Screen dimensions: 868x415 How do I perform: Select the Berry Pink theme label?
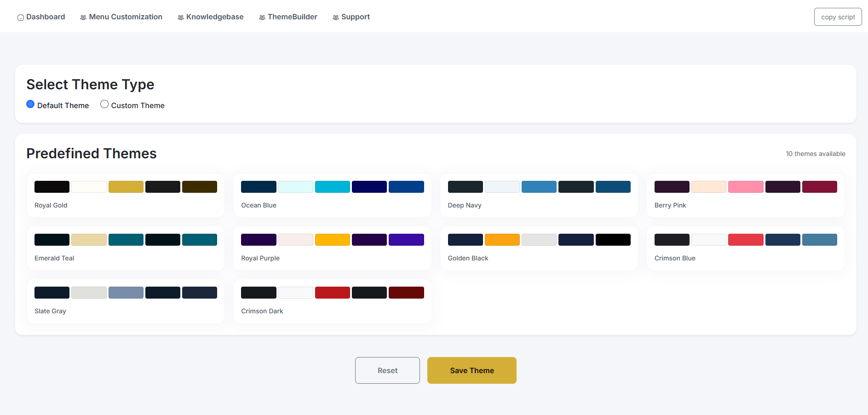coord(670,205)
